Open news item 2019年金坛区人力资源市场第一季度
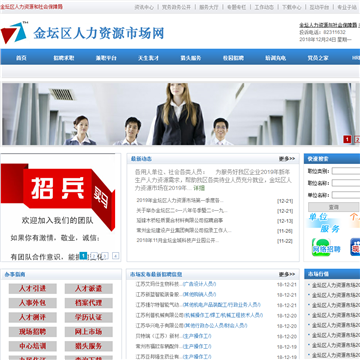This screenshot has width=360, height=360. click(180, 201)
